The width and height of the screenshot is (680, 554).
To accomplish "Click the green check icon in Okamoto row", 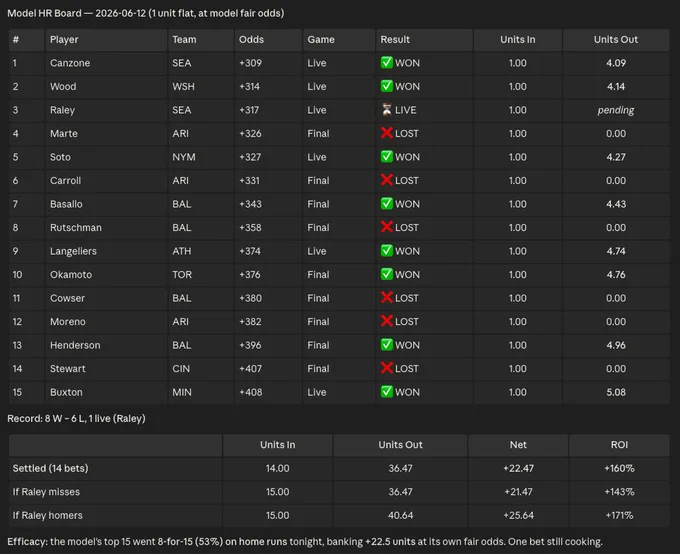I will tap(387, 274).
